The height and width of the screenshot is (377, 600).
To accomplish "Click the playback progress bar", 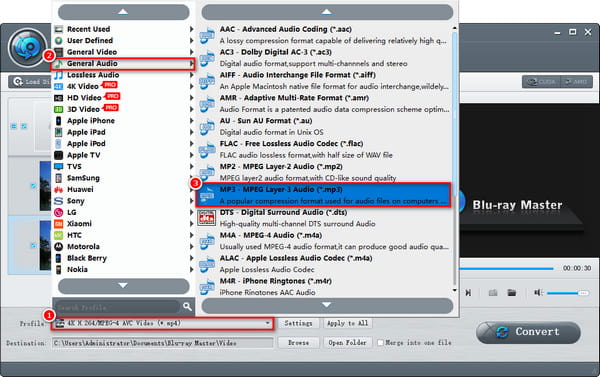I will coord(507,269).
